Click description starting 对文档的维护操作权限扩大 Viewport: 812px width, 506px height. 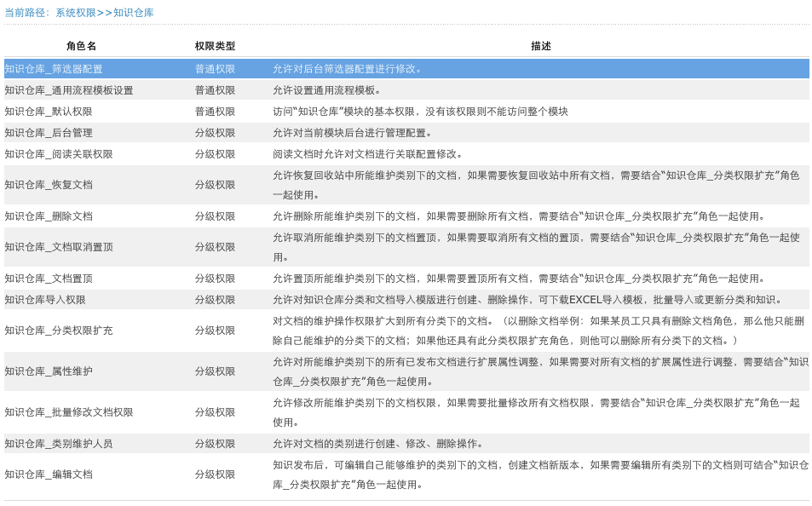(x=538, y=331)
